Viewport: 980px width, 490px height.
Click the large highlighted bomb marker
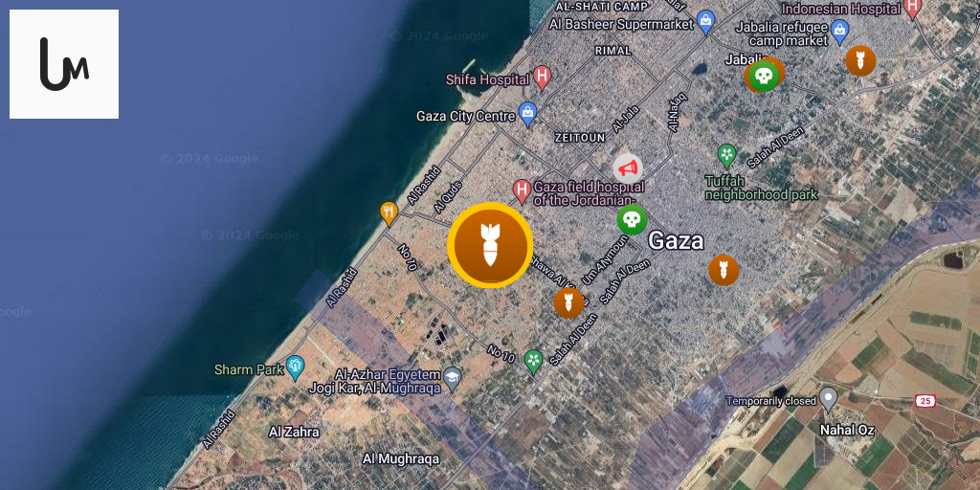click(490, 245)
